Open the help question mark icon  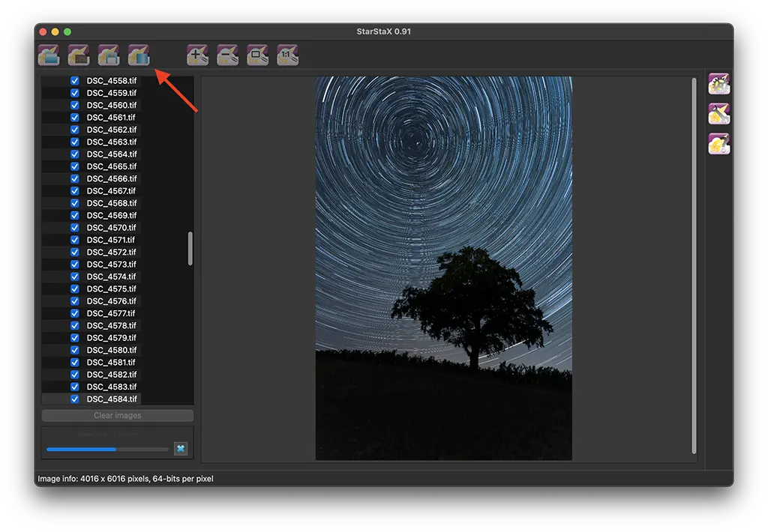coord(719,144)
